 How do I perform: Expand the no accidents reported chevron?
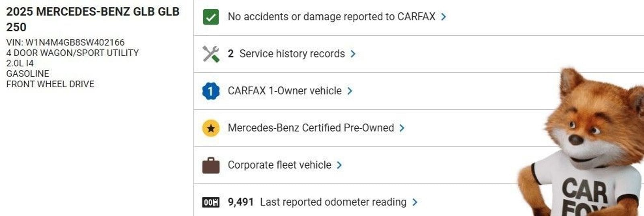coord(444,17)
